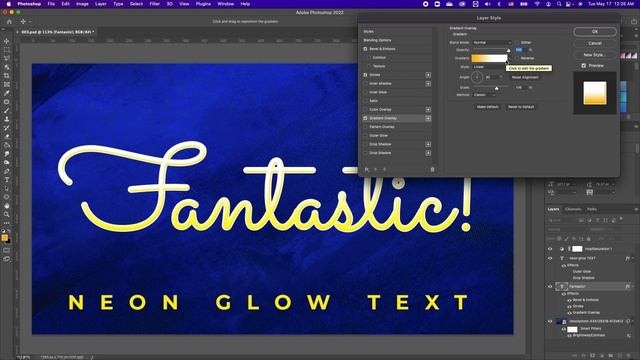Select the Rectangular Marquee tool
This screenshot has height=360, width=640.
pos(7,50)
